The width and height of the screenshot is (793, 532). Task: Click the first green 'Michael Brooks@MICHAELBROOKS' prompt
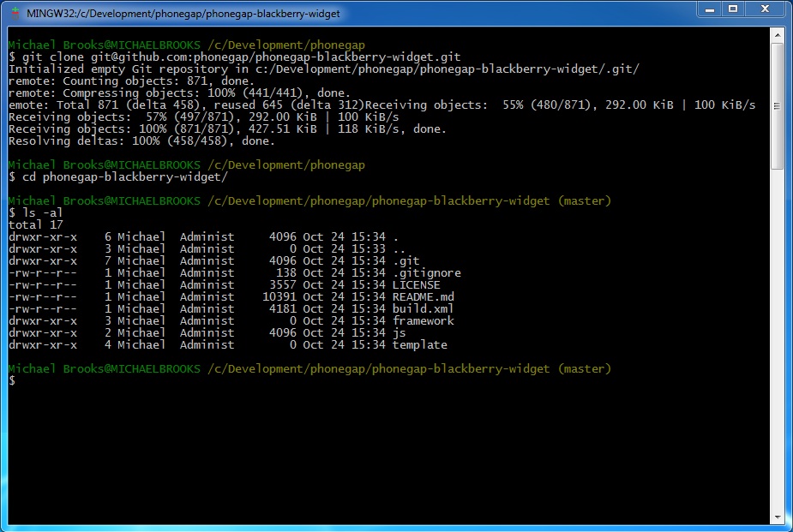click(105, 45)
